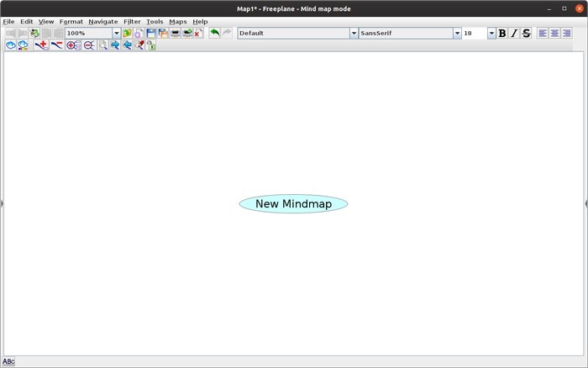Open print preview with checkmark printer icon
588x368 pixels.
pos(187,33)
